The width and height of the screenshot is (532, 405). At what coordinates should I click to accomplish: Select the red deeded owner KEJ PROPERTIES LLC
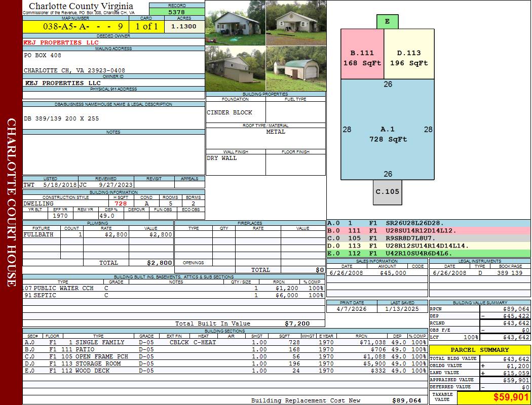coord(61,43)
